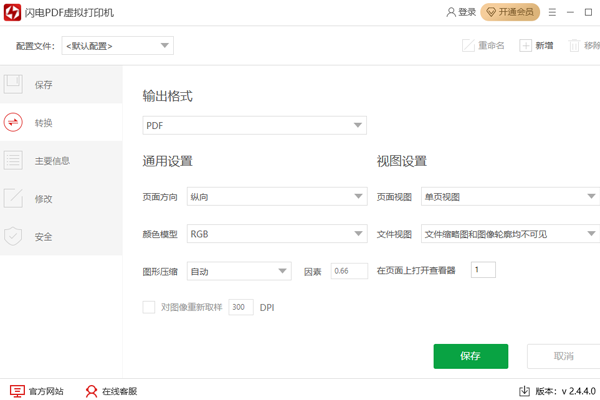The height and width of the screenshot is (400, 600).
Task: Click the 开通会员 membership button
Action: coord(510,12)
